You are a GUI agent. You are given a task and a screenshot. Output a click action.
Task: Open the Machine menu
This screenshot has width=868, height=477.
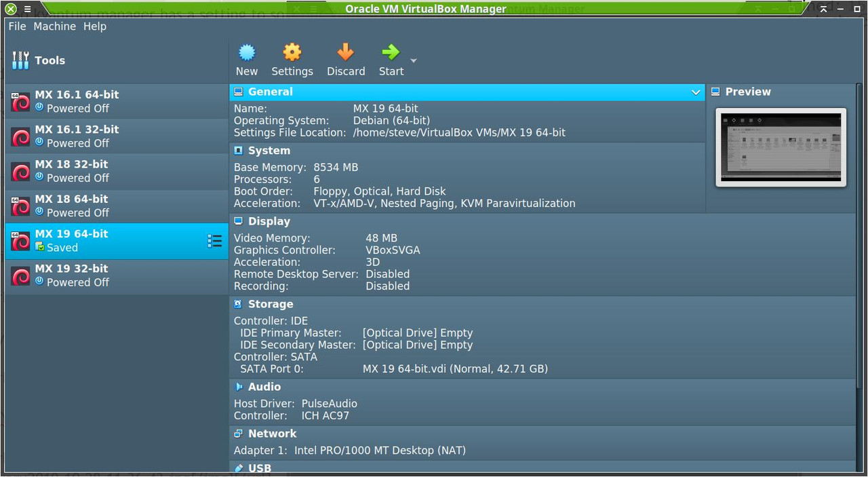point(55,26)
